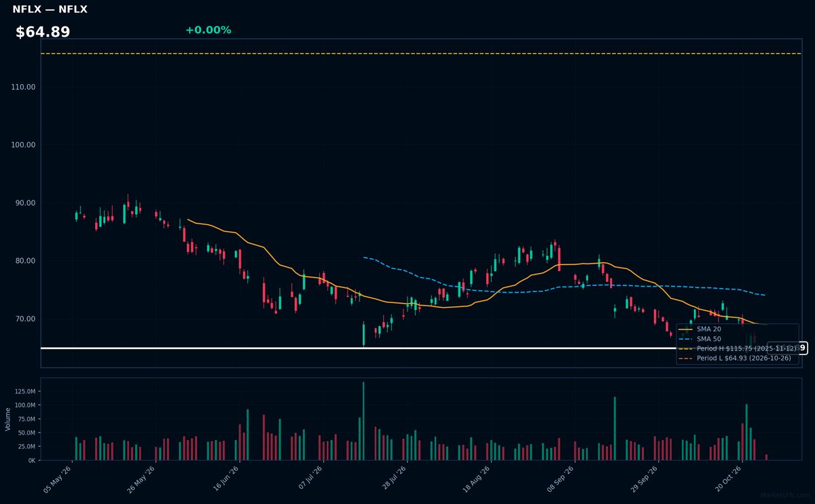This screenshot has width=815, height=504.
Task: Click the tallest volume bar in late July
Action: coord(363,421)
